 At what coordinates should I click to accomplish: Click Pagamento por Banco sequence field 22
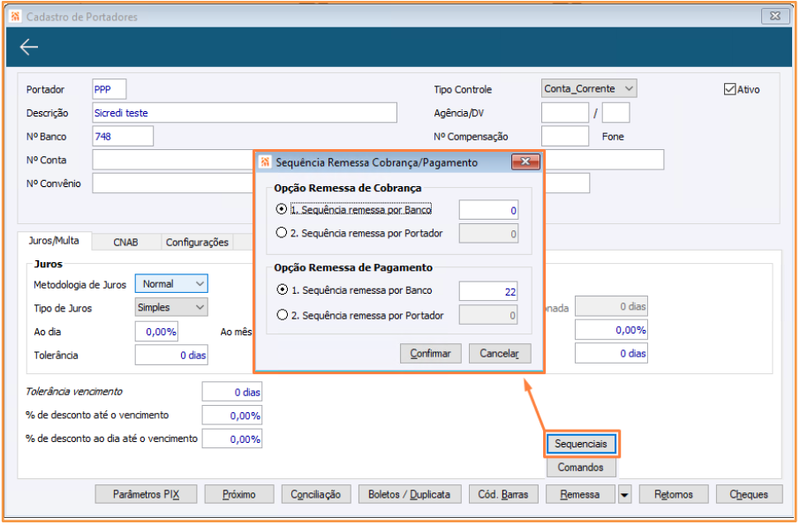pos(488,291)
